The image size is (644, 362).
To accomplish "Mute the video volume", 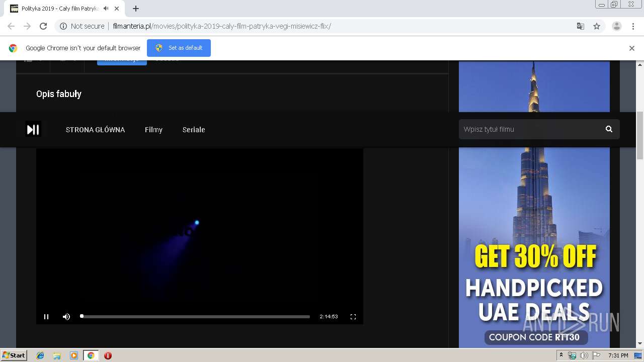I will click(66, 317).
